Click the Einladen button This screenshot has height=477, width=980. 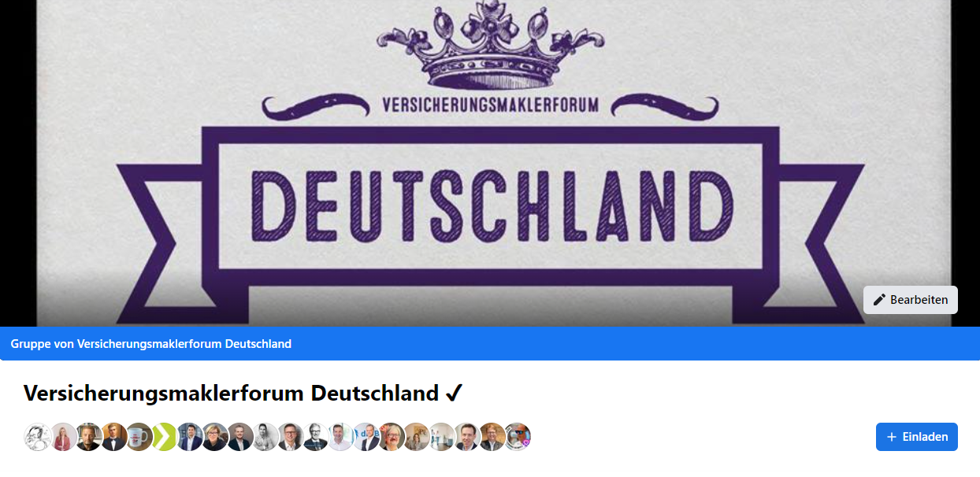coord(917,437)
